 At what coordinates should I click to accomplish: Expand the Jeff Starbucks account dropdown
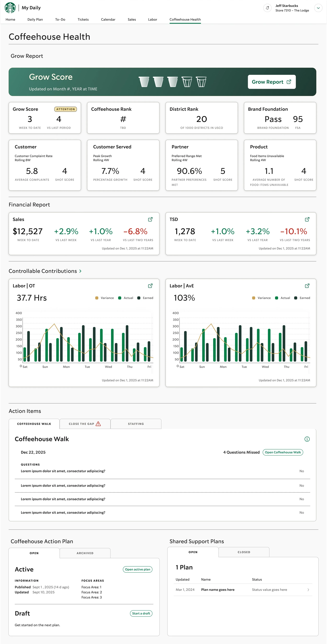point(318,8)
